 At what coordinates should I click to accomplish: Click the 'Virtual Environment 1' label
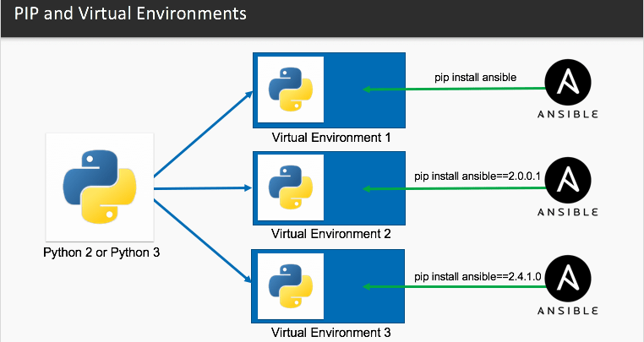pos(331,137)
